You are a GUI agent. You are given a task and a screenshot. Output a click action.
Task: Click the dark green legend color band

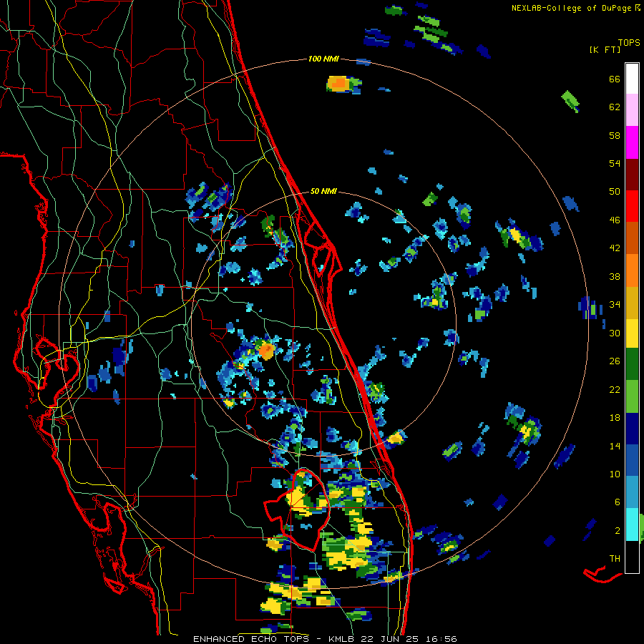coord(632,364)
